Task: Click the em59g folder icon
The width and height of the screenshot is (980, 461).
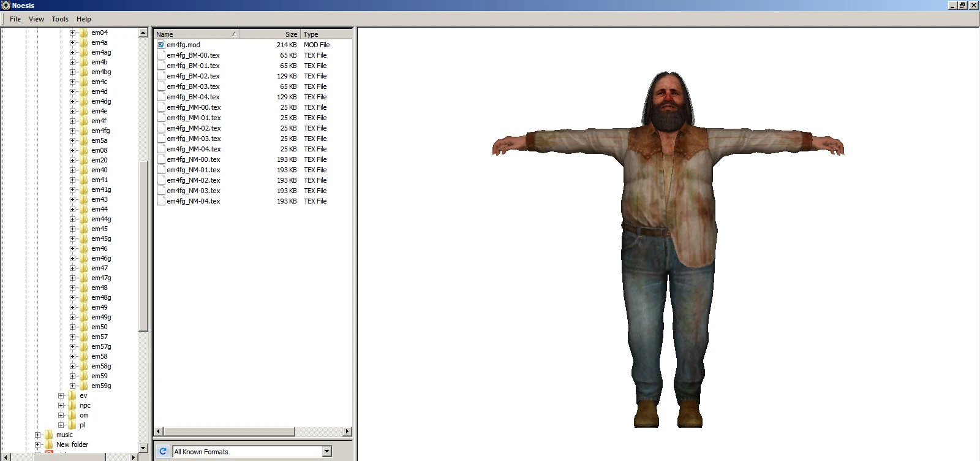Action: click(84, 386)
